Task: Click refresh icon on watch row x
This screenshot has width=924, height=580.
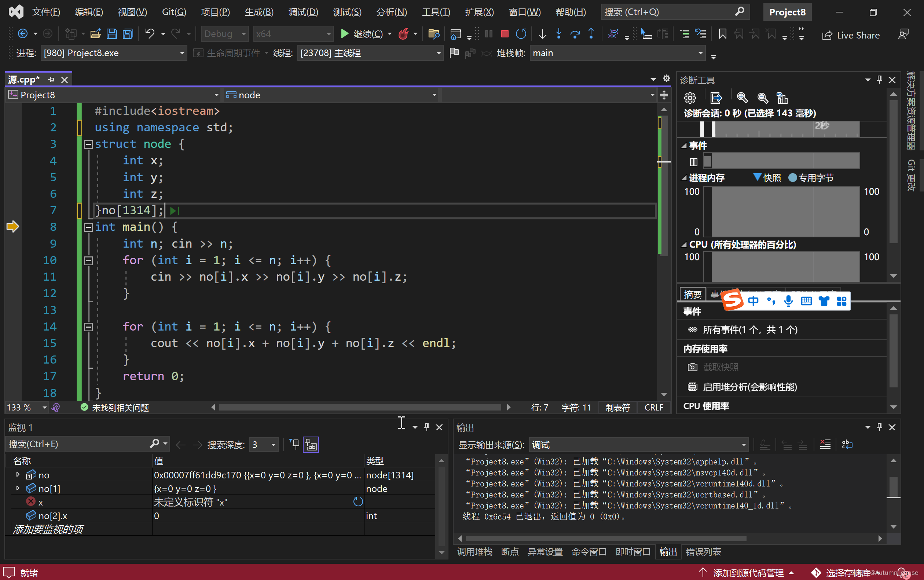Action: pos(358,502)
